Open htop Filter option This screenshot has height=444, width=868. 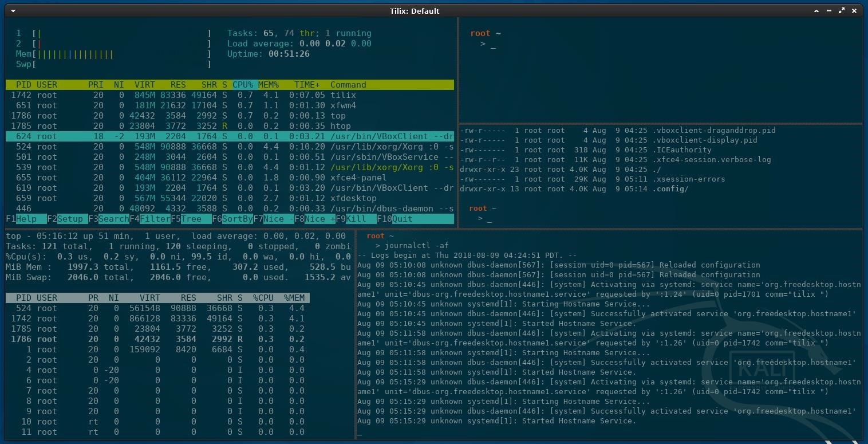155,219
